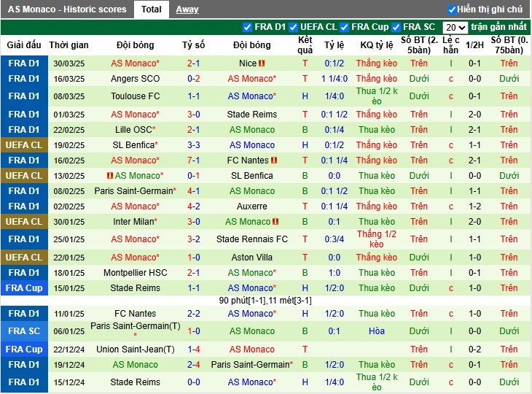Open the 20 recent matches dropdown
Viewport: 532px width, 394px height.
click(455, 28)
